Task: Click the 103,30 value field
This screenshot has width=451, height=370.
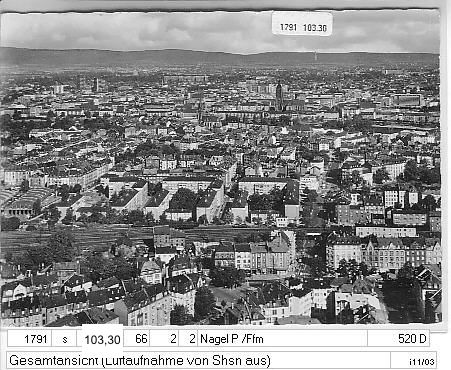Action: point(102,340)
